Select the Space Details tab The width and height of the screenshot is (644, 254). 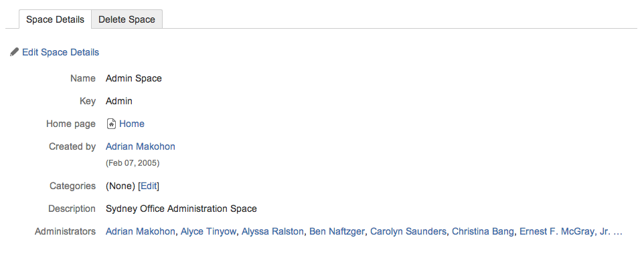click(x=55, y=19)
